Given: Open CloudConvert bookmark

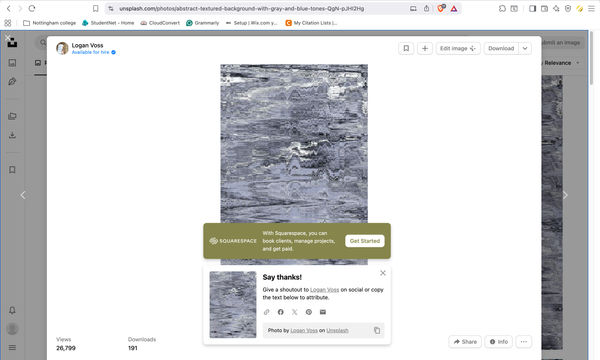Looking at the screenshot, I should 160,23.
